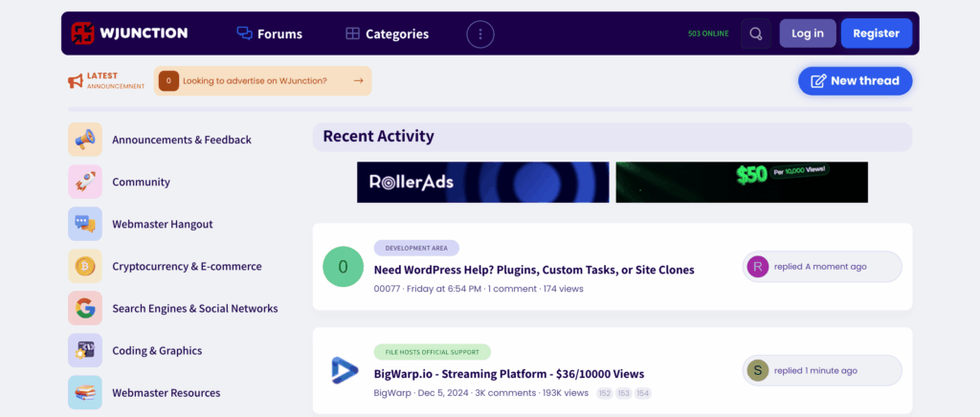Click the Register button
This screenshot has height=417, width=980.
click(877, 33)
